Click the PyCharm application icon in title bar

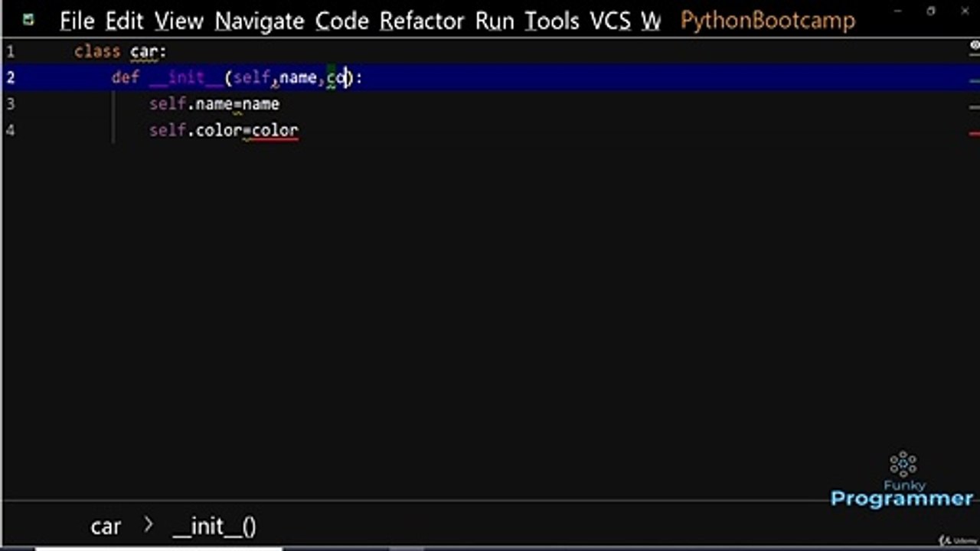pyautogui.click(x=28, y=20)
